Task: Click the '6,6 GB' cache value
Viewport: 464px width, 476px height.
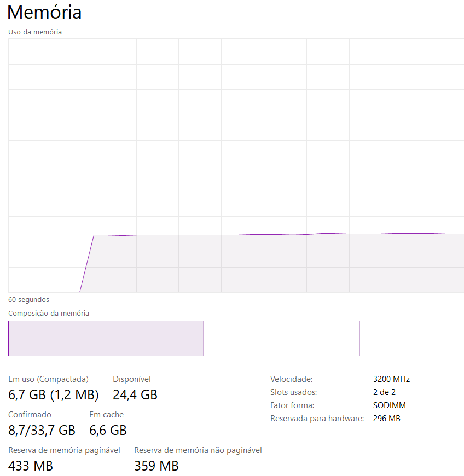Action: tap(108, 430)
